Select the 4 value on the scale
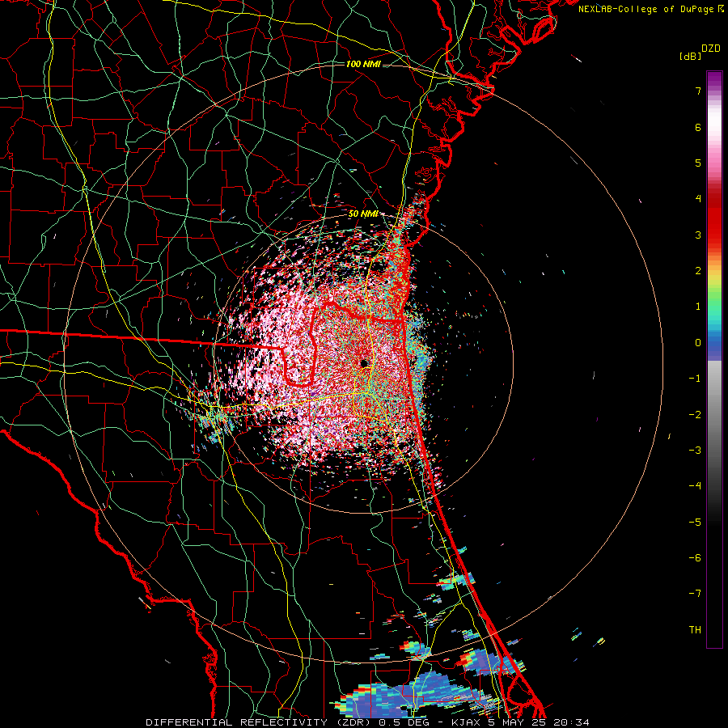 click(698, 199)
